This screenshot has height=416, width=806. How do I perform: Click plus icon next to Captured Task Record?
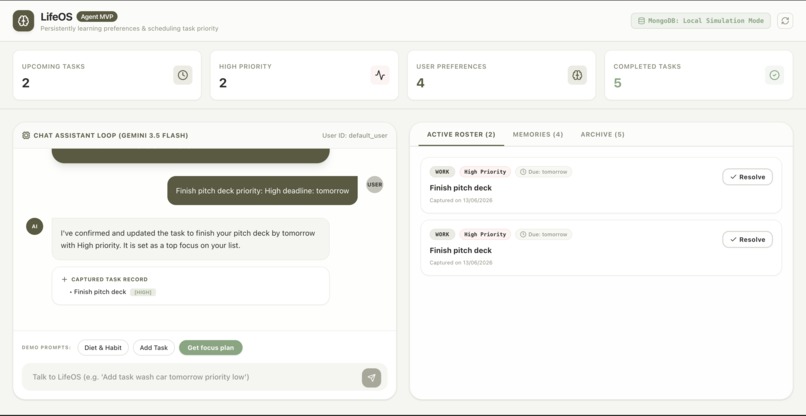tap(65, 279)
